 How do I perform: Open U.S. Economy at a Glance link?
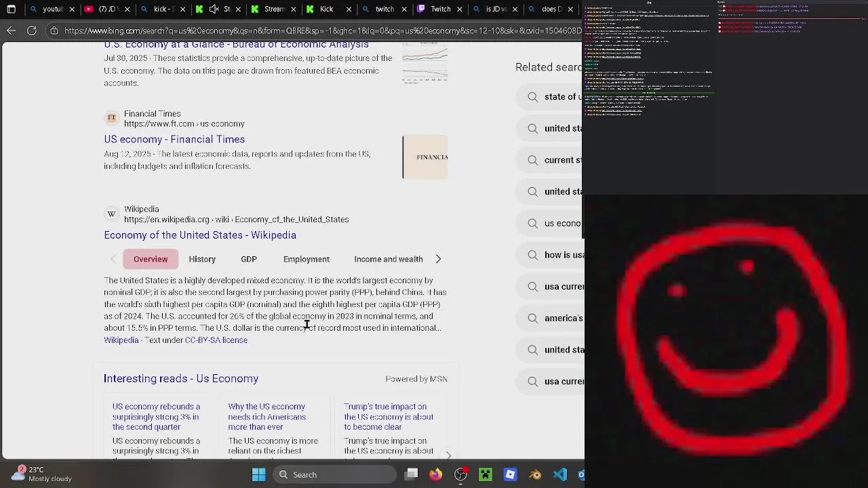pos(237,45)
